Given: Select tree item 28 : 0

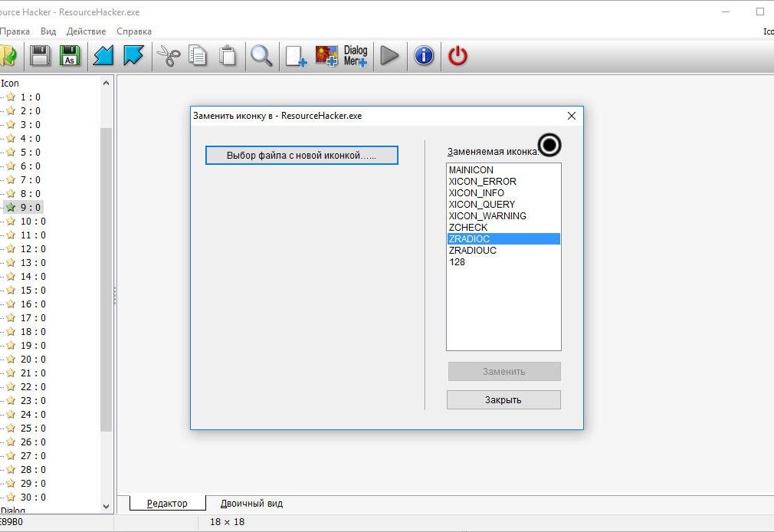Looking at the screenshot, I should 33,470.
